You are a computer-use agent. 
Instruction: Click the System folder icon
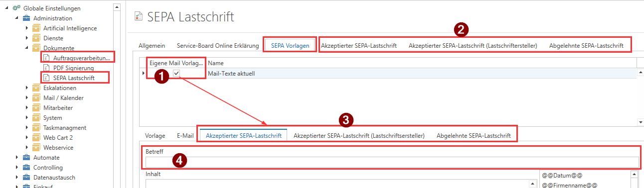(x=36, y=117)
